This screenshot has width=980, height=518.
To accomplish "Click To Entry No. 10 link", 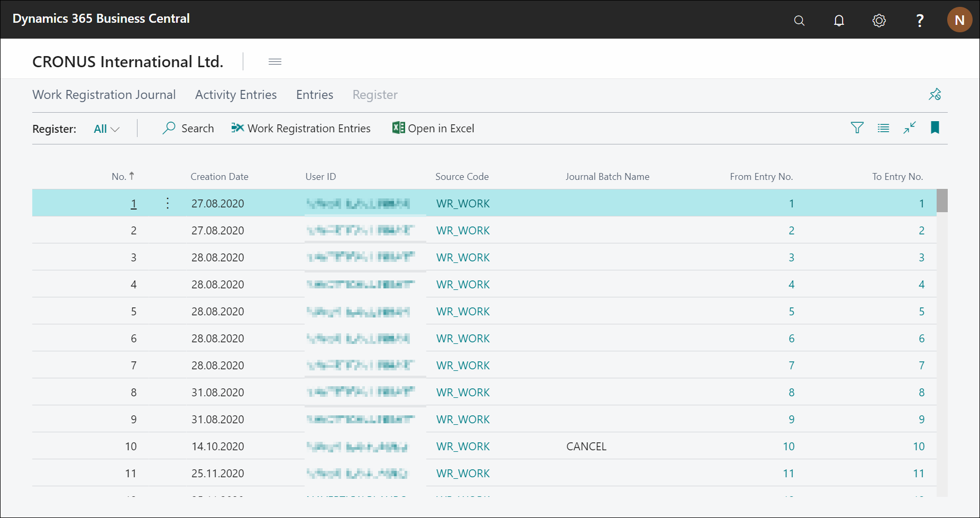I will 919,447.
